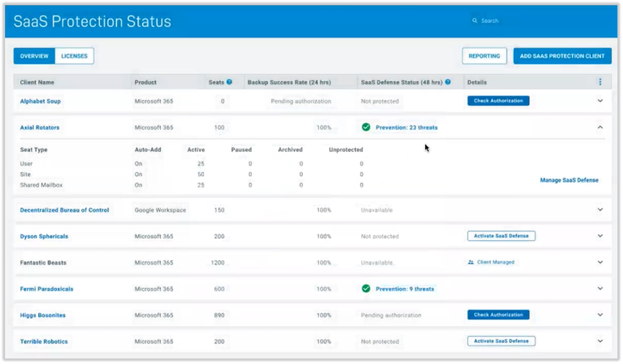The image size is (623, 364).
Task: Click green checkmark icon for Fermi Paradoxicals
Action: coord(366,289)
